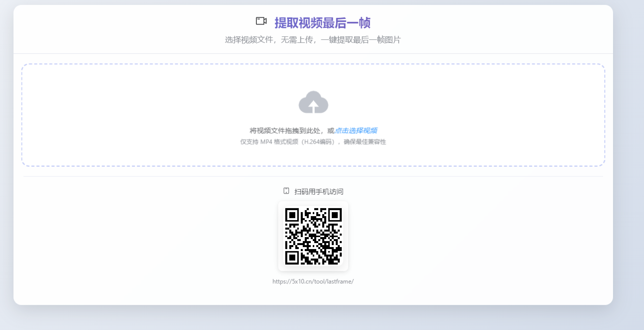
Task: Click the QR code's bottom-left finder square
Action: click(292, 258)
